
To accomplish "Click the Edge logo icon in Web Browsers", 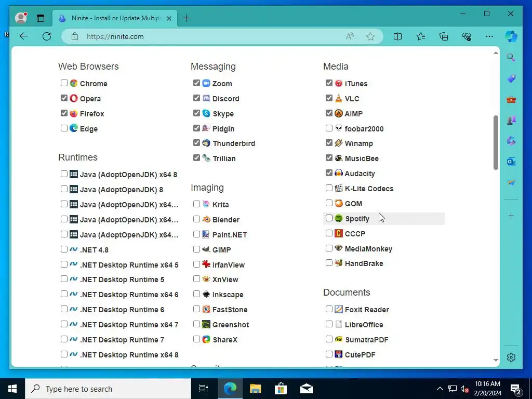I will (x=74, y=128).
